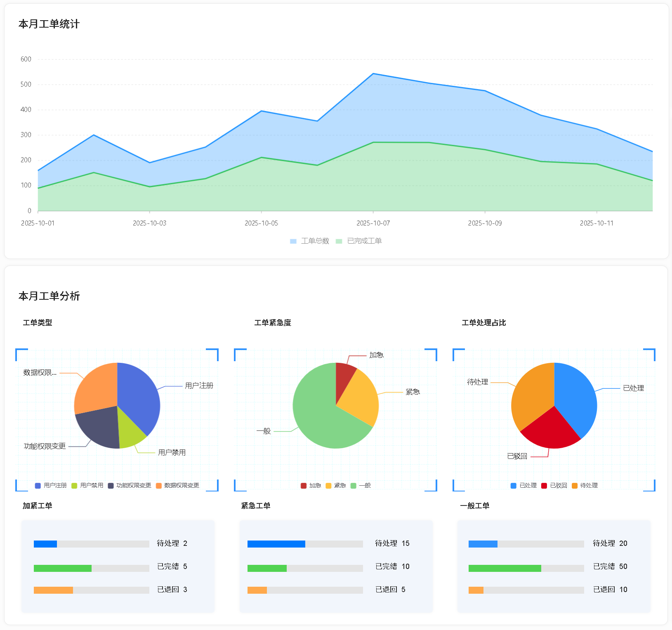Viewport: 672px width, 630px height.
Task: Click the 已完结 progress bar in 紧急工单
Action: click(x=305, y=568)
